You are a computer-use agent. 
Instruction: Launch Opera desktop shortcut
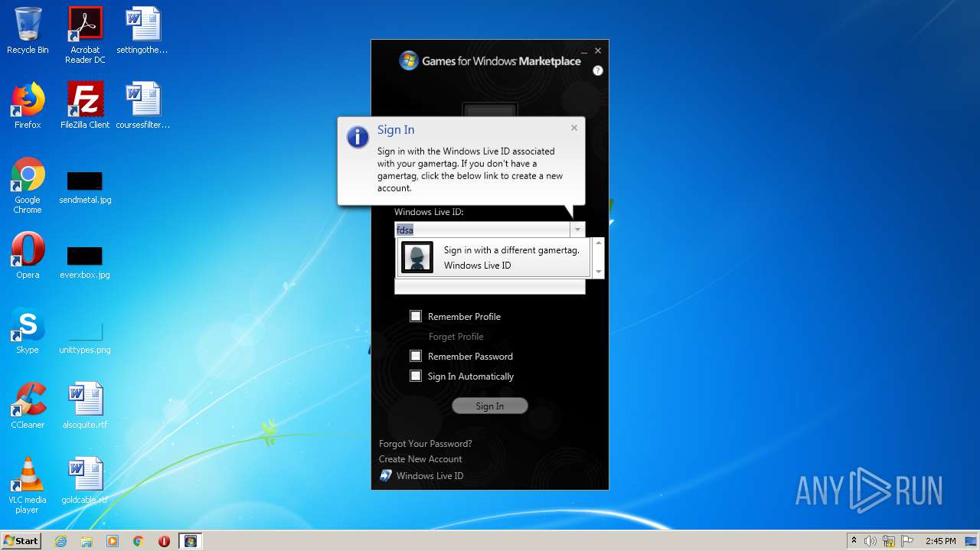click(x=28, y=256)
